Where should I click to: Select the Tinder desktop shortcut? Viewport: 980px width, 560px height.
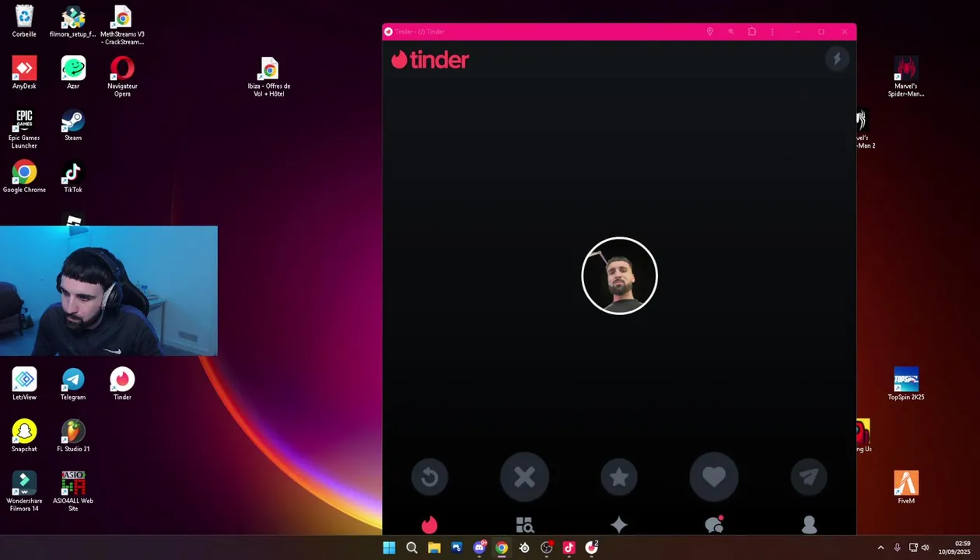pyautogui.click(x=122, y=384)
